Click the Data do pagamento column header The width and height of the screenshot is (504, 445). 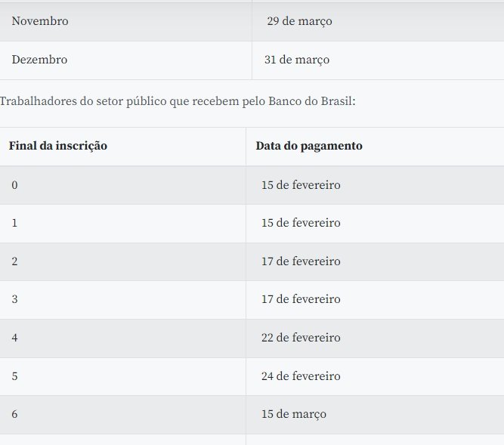pos(309,146)
